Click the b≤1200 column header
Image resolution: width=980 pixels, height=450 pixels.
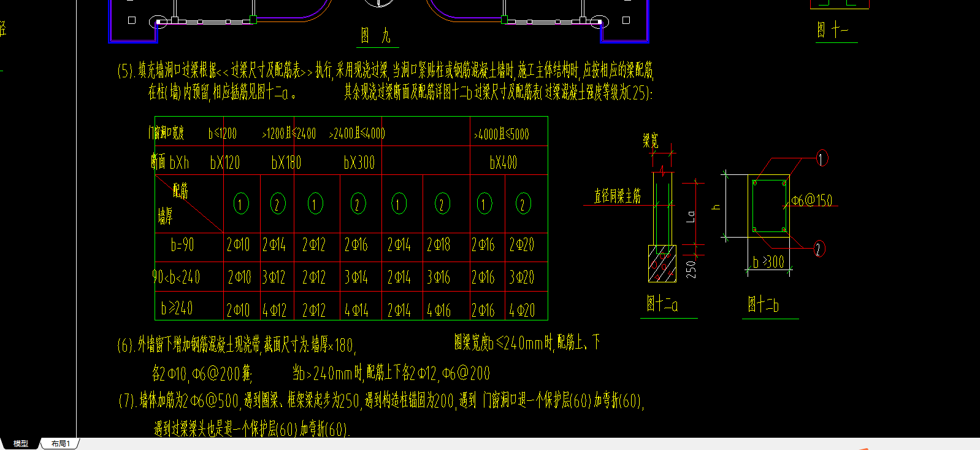click(223, 133)
